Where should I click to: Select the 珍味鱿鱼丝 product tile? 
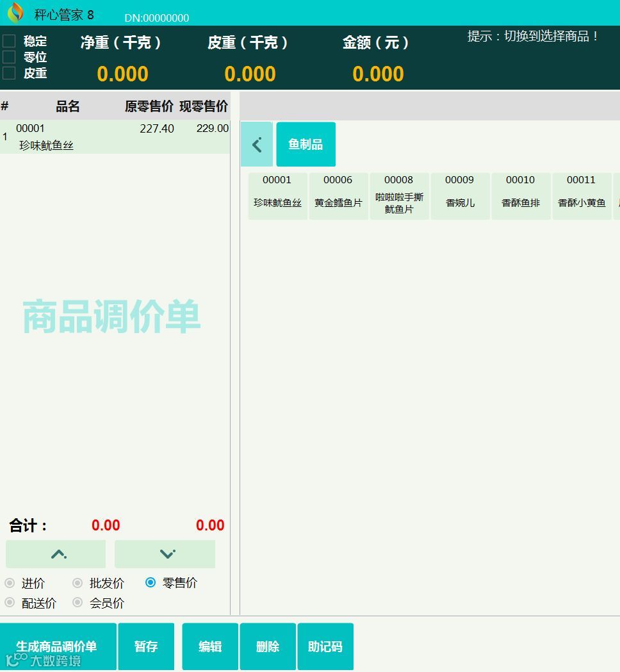pyautogui.click(x=277, y=195)
